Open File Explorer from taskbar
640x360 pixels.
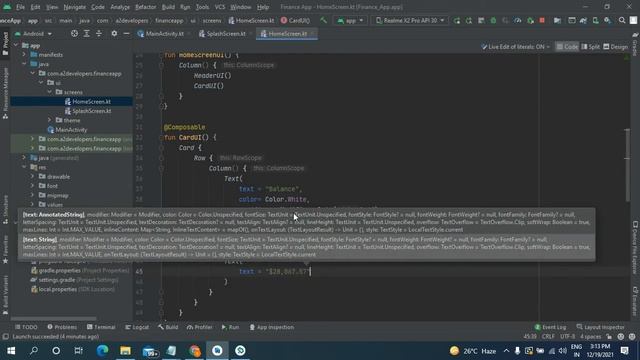[x=125, y=351]
